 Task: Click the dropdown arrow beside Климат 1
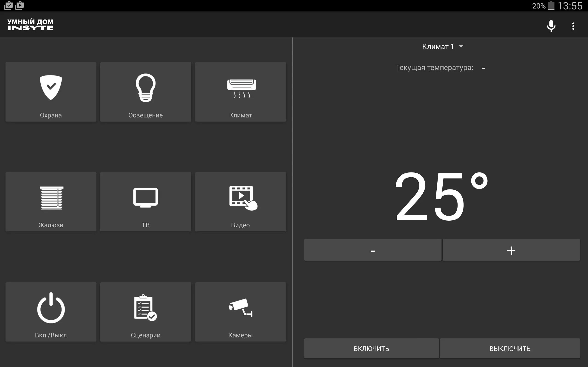pos(461,46)
